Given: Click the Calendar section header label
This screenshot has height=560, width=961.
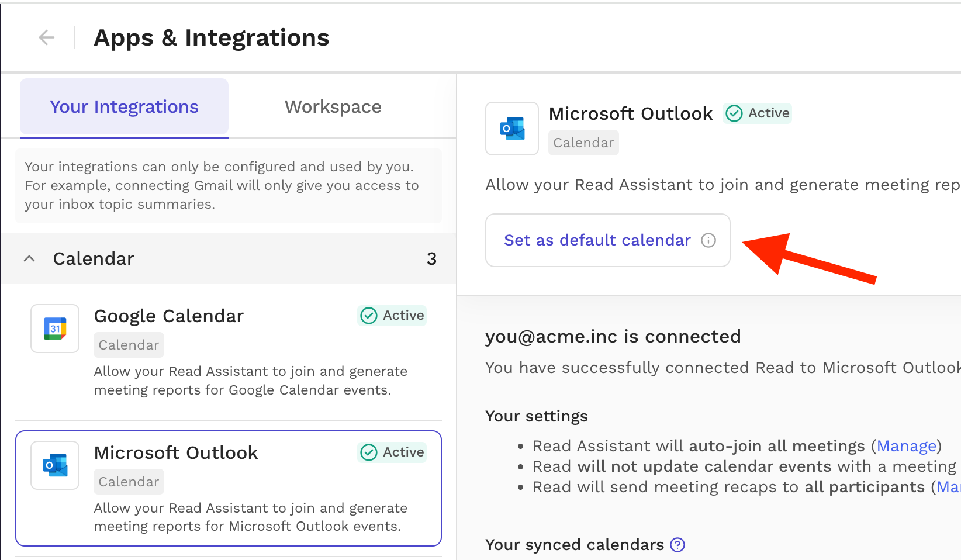Looking at the screenshot, I should (x=94, y=258).
